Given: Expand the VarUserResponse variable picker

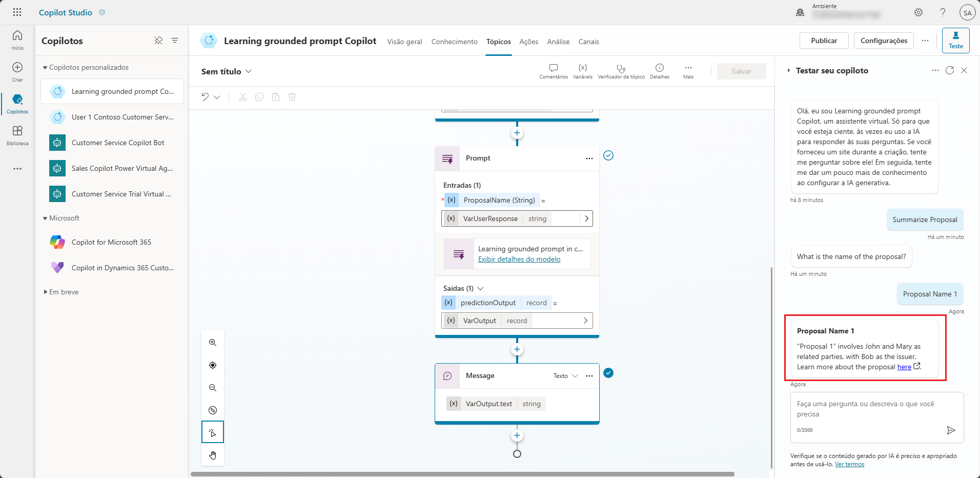Looking at the screenshot, I should pyautogui.click(x=586, y=218).
